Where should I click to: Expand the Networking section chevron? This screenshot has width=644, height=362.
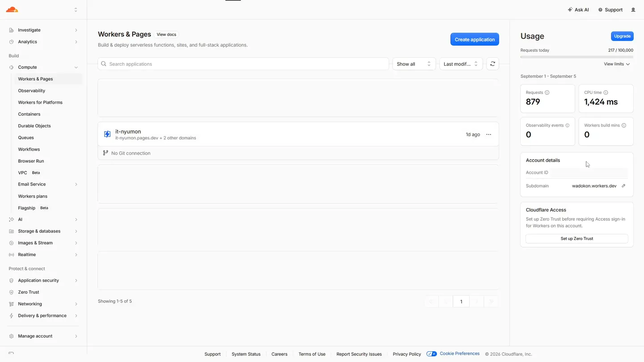tap(76, 304)
